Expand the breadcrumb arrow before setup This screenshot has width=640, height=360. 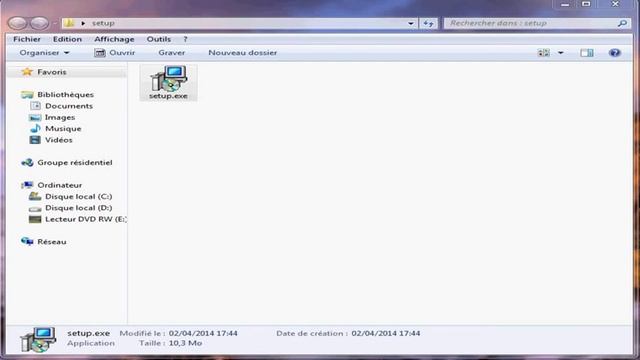[83, 23]
